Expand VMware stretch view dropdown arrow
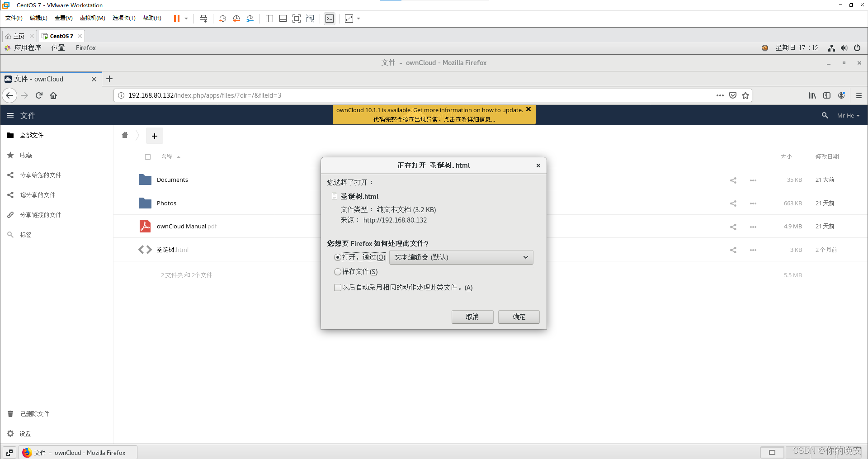This screenshot has width=868, height=459. pyautogui.click(x=359, y=19)
